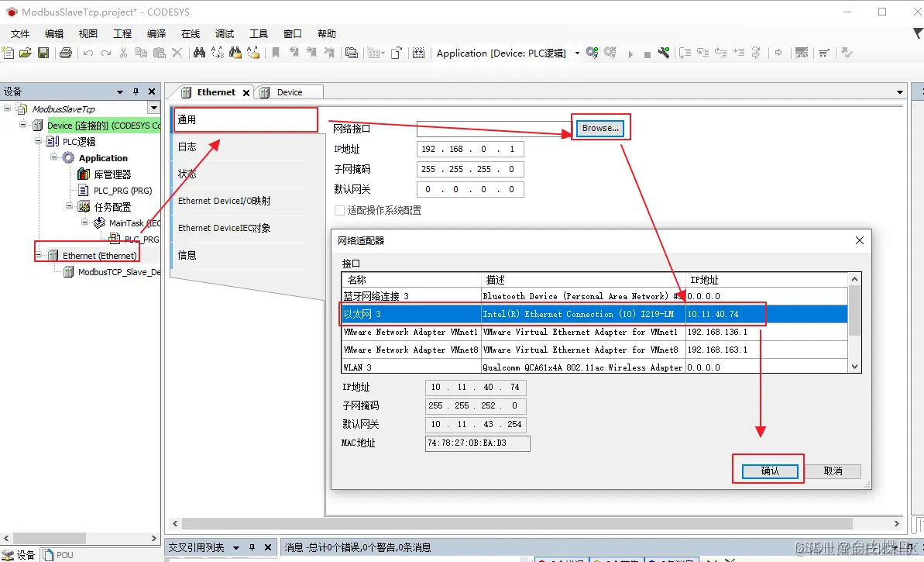Select the 库管理器 tree item
The height and width of the screenshot is (562, 924).
105,174
